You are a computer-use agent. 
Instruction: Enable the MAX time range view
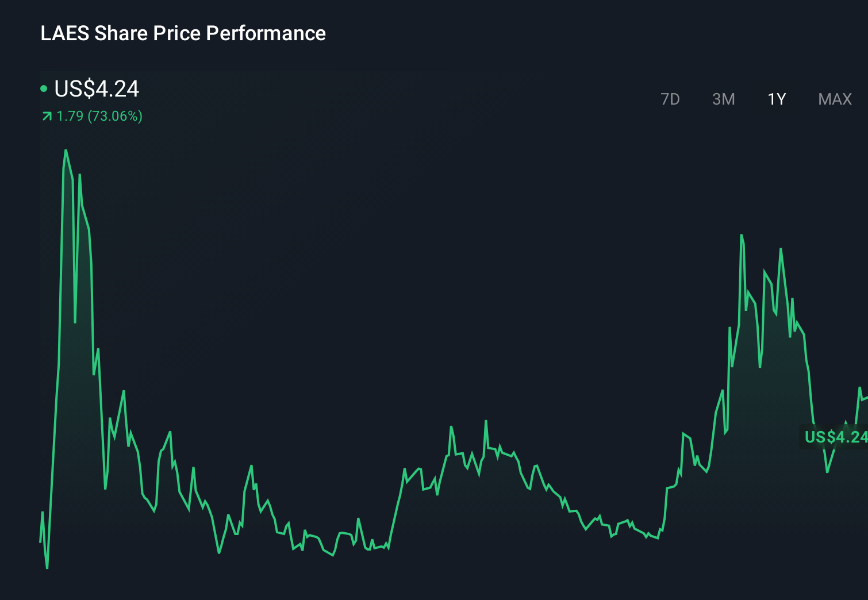point(834,99)
